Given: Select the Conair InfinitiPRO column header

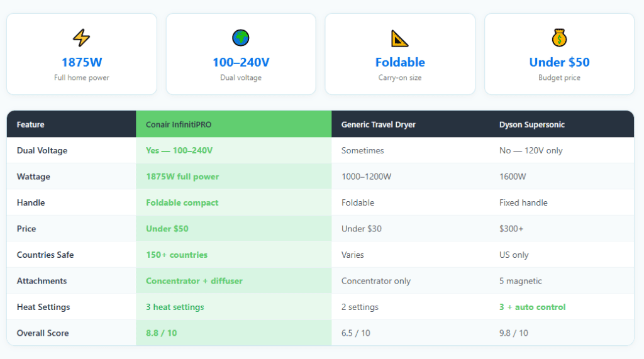Looking at the screenshot, I should 234,124.
